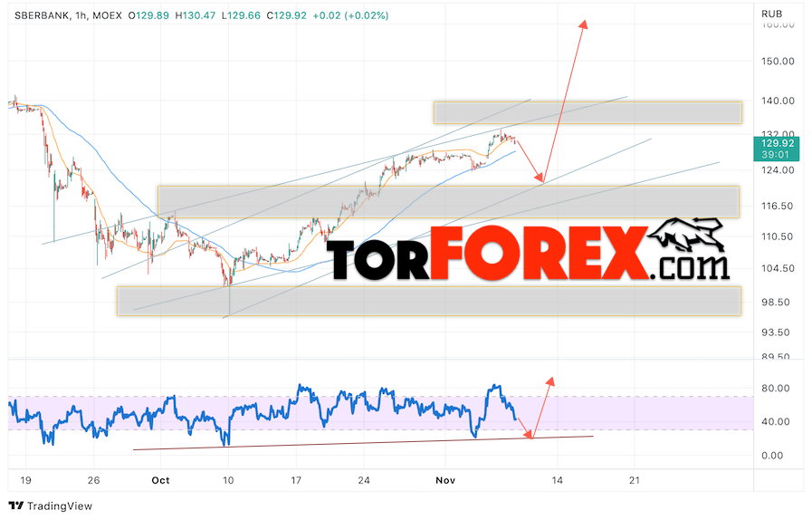
Task: Click the open value O129.89
Action: [148, 15]
